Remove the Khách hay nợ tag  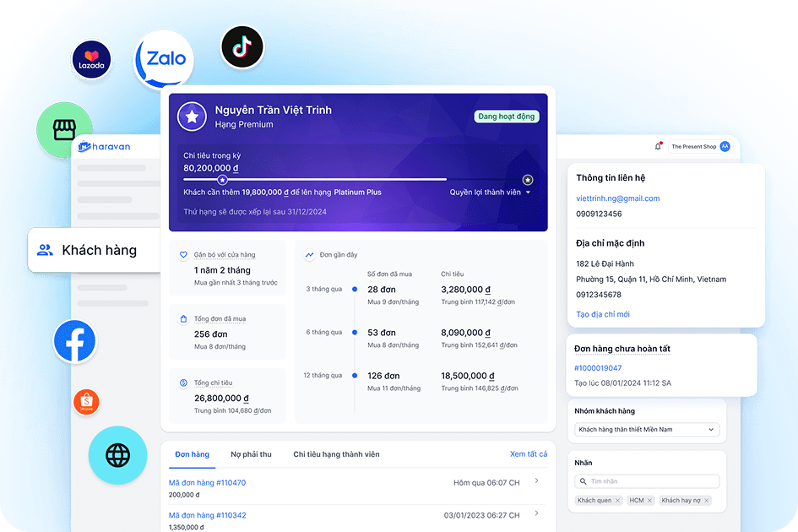pyautogui.click(x=706, y=501)
